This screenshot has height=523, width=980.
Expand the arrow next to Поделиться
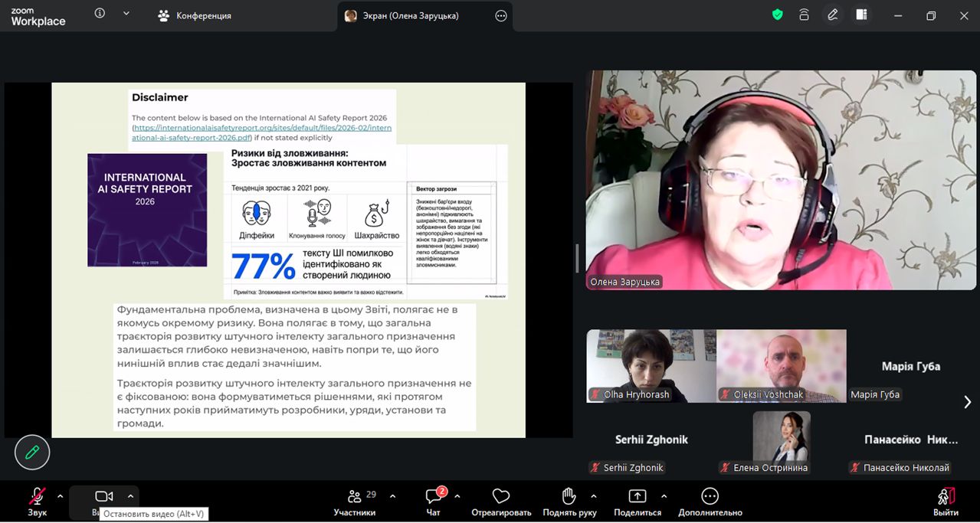click(x=664, y=496)
